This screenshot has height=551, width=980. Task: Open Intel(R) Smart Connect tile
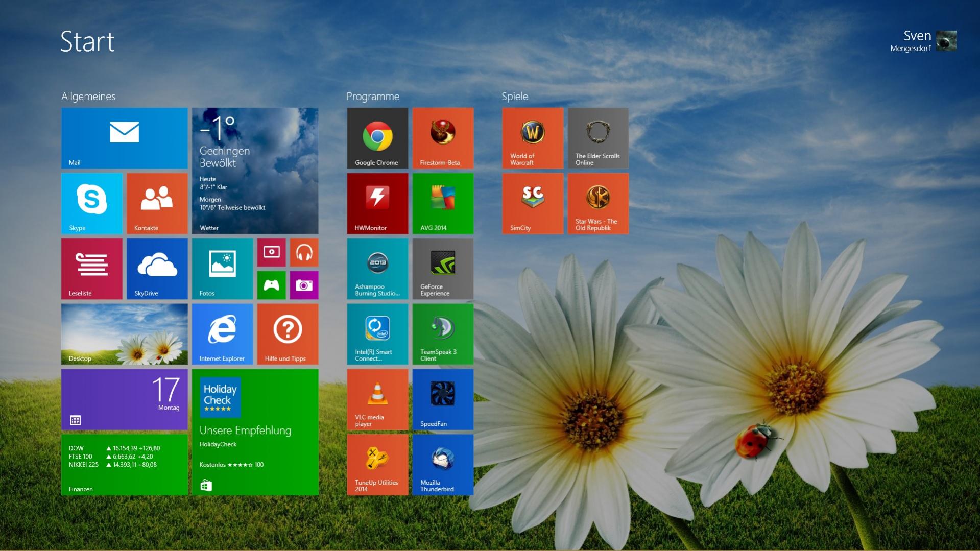pos(377,334)
